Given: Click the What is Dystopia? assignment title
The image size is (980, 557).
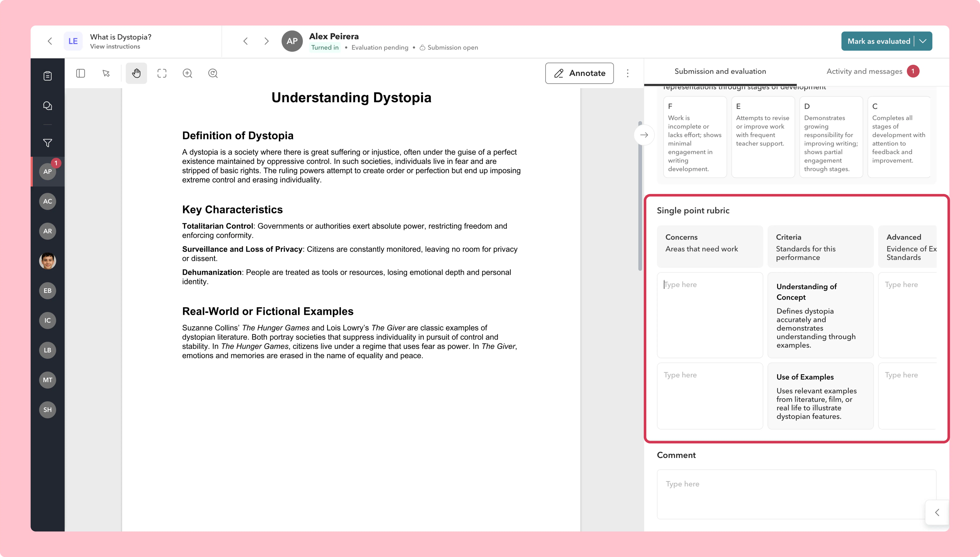Looking at the screenshot, I should (121, 37).
